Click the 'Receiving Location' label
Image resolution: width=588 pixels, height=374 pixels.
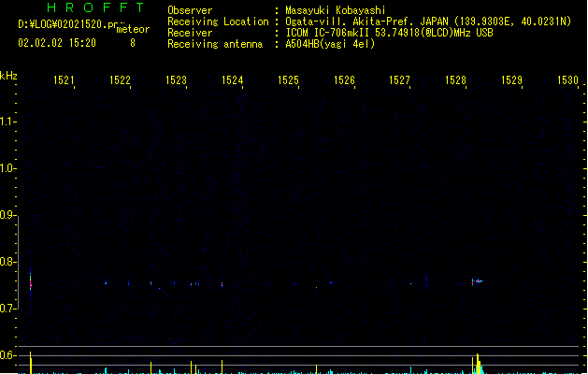[x=218, y=22]
